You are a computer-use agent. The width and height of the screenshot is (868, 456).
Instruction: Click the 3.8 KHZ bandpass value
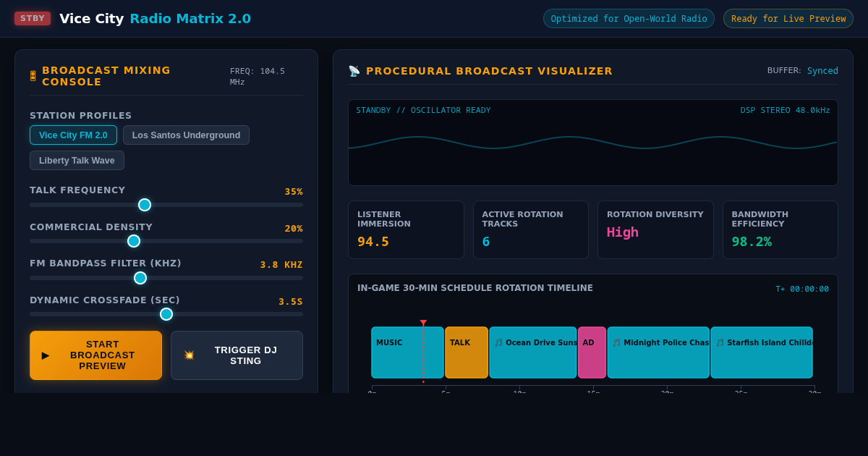(x=281, y=265)
